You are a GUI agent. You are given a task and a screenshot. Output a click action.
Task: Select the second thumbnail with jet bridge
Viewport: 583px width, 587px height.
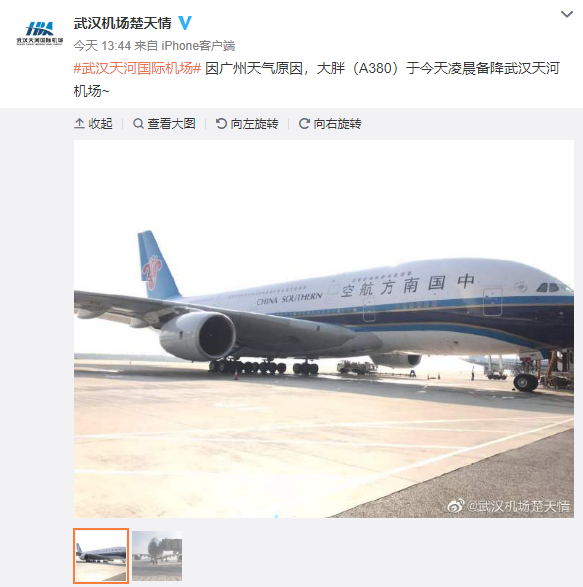pyautogui.click(x=157, y=556)
